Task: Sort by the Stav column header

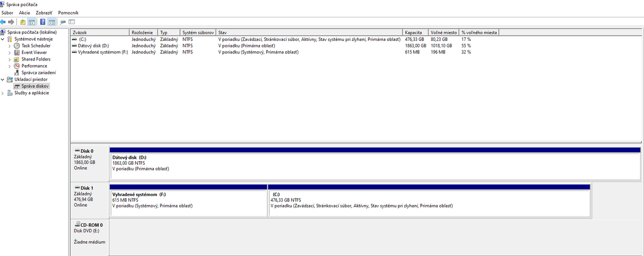Action: (309, 32)
